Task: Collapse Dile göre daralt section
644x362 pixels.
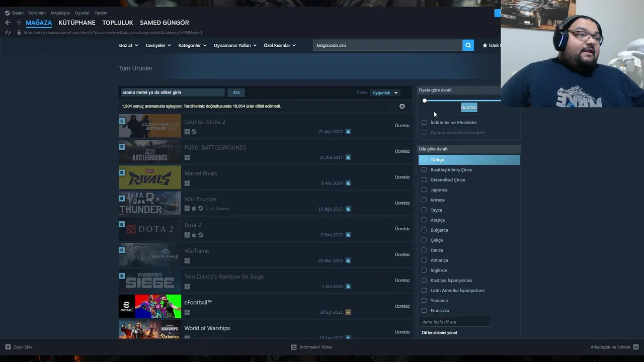Action: (469, 149)
